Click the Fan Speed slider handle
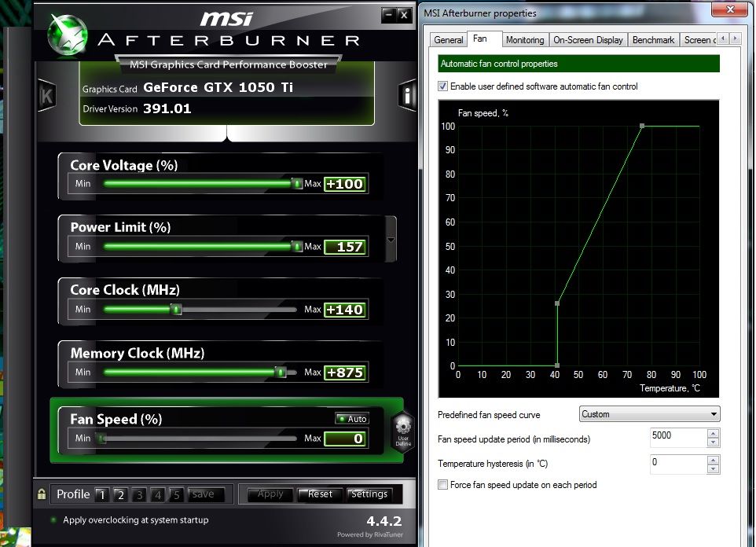Viewport: 756px width, 547px height. 101,439
